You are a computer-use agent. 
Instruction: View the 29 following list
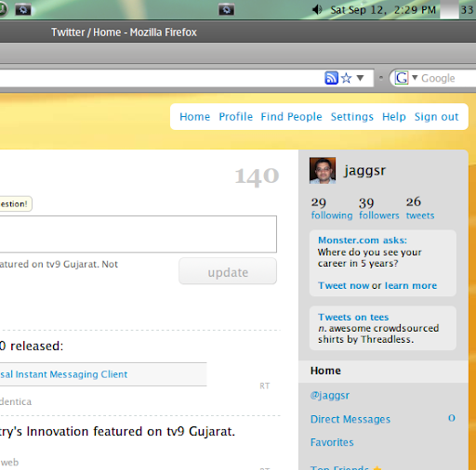point(332,209)
